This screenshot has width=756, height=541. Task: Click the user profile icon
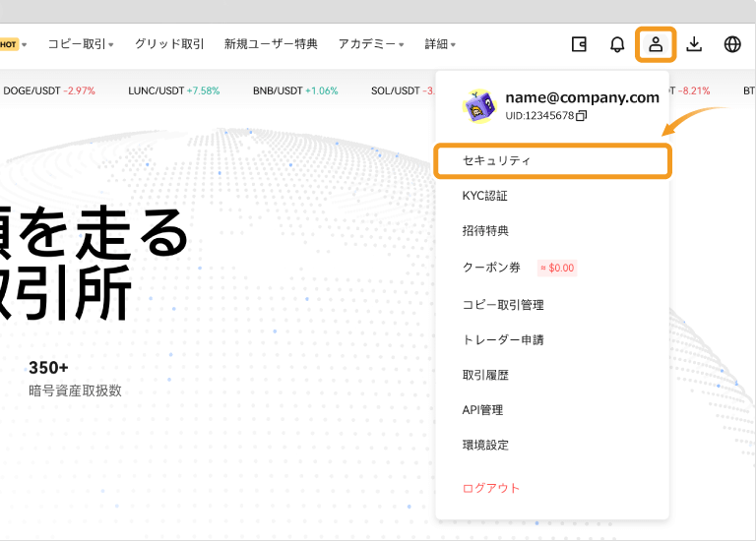click(x=656, y=44)
